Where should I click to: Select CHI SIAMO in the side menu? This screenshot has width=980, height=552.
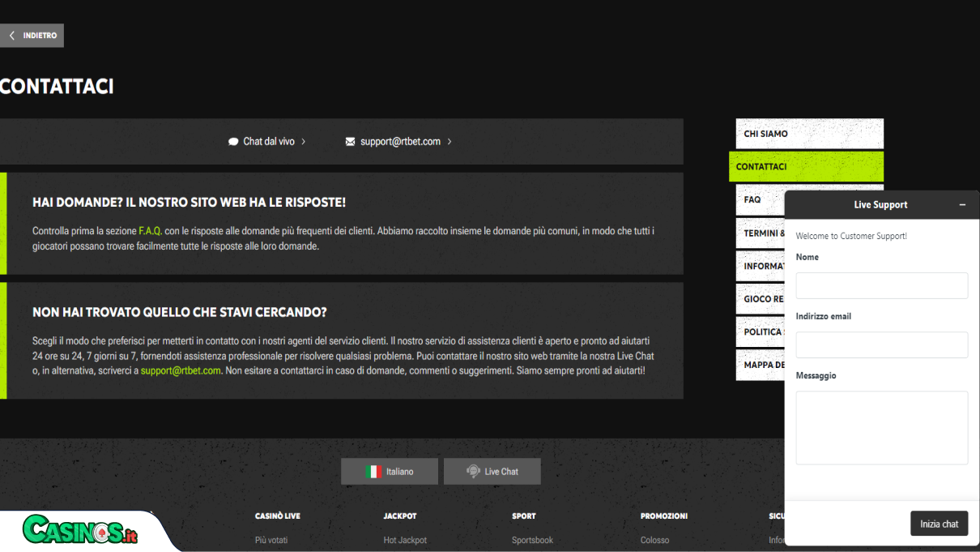tap(809, 134)
